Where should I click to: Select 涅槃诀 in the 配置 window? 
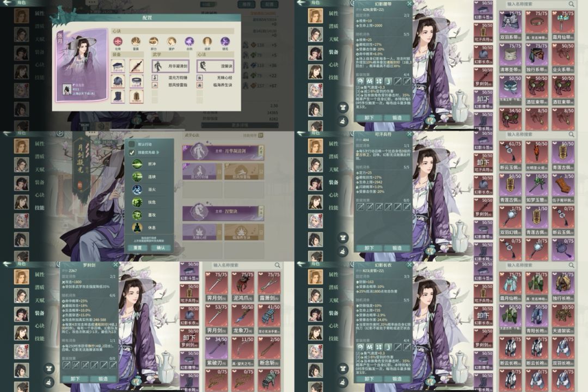(215, 66)
